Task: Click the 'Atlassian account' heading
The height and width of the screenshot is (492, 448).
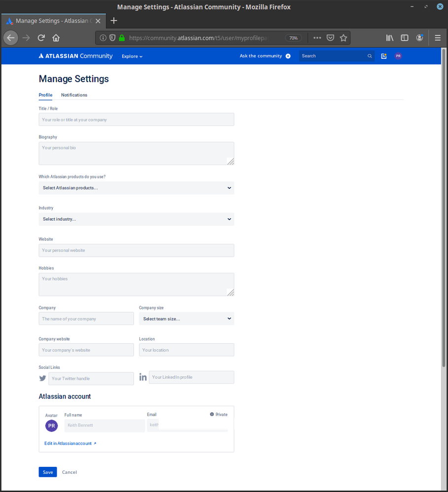Action: coord(65,396)
